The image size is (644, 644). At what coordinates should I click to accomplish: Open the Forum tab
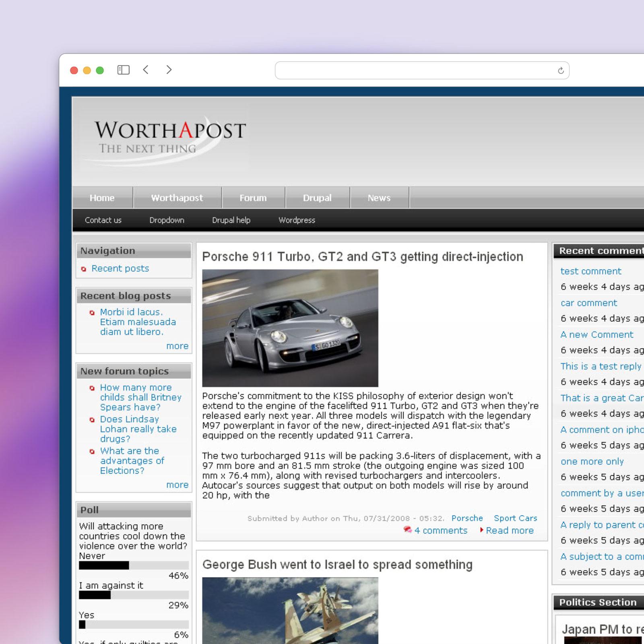click(253, 198)
